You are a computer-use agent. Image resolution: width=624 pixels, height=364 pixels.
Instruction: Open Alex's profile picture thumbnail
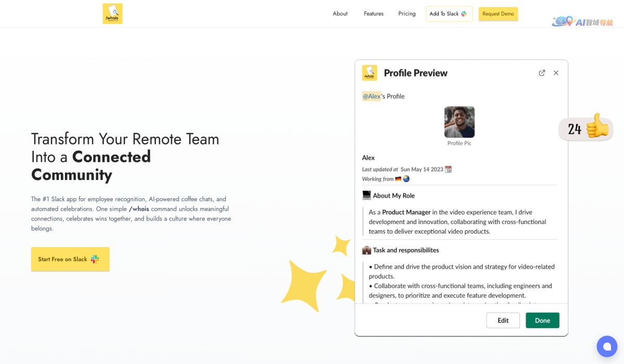459,122
